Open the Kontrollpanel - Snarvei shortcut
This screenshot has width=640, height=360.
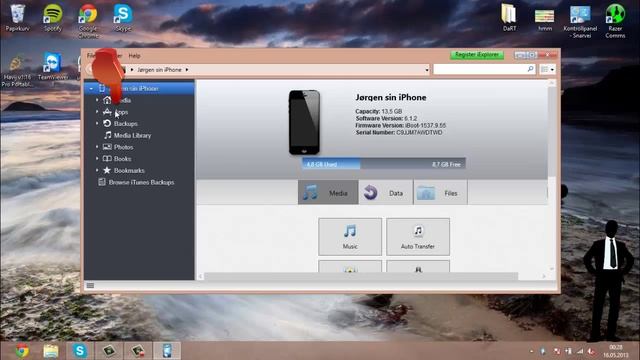(580, 21)
